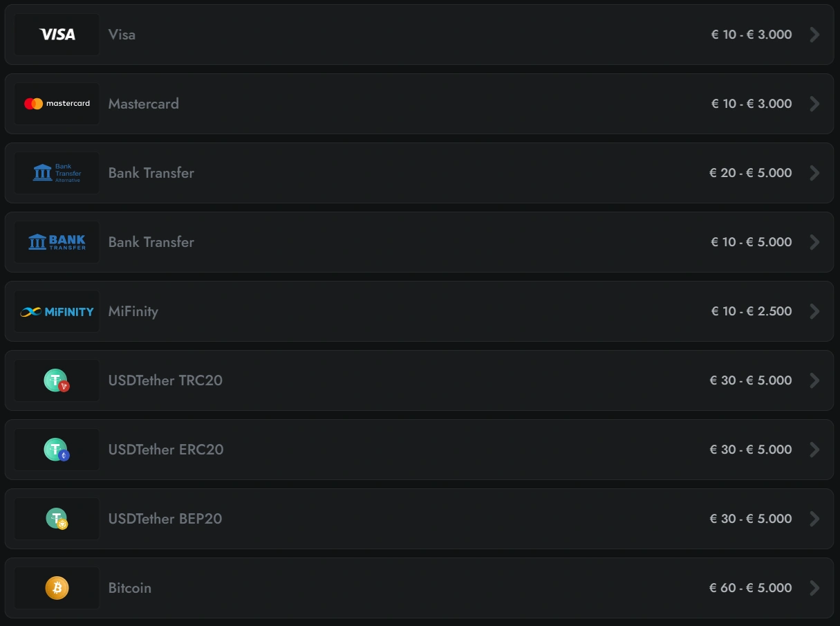Click the Bank Transfer Alternative logo
The image size is (840, 626).
(x=57, y=173)
